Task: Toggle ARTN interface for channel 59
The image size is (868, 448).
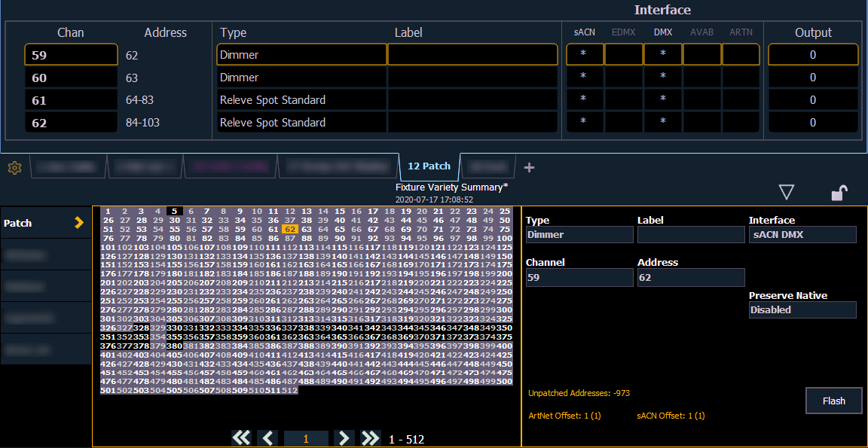Action: tap(741, 55)
